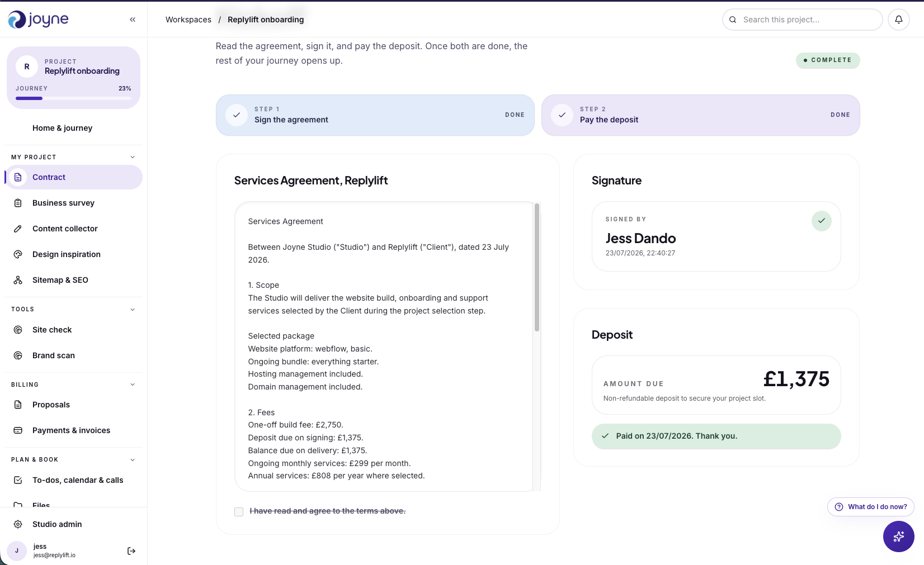This screenshot has width=924, height=565.
Task: Click What do I do now? button
Action: (x=871, y=507)
